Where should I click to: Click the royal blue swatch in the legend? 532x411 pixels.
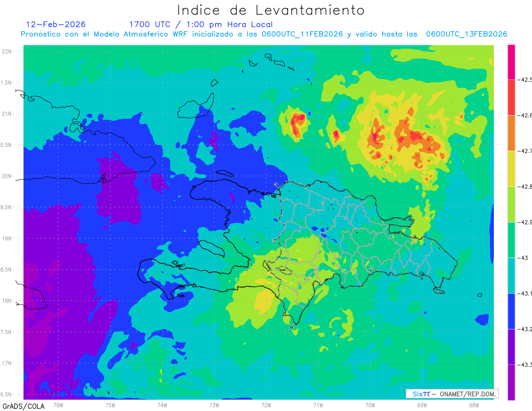(x=511, y=311)
